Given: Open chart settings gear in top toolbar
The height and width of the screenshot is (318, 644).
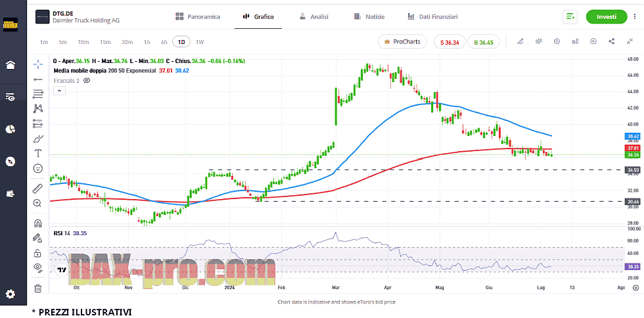Looking at the screenshot, I should (x=557, y=41).
